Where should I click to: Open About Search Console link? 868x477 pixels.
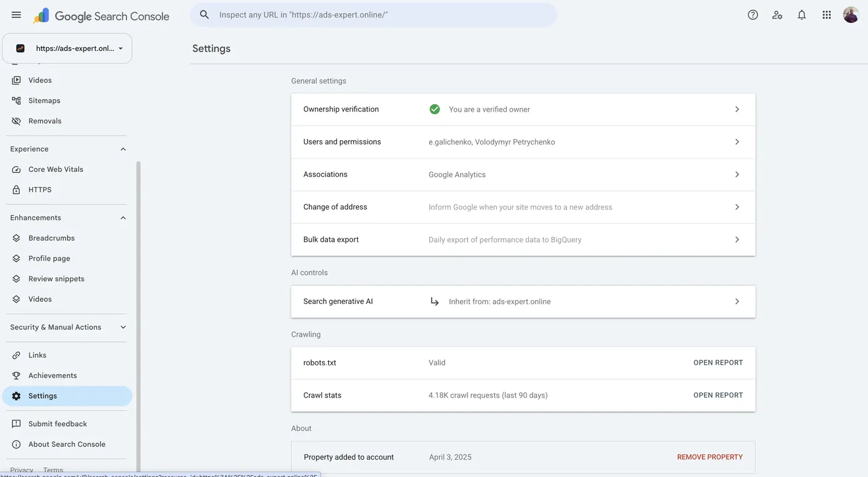coord(67,445)
